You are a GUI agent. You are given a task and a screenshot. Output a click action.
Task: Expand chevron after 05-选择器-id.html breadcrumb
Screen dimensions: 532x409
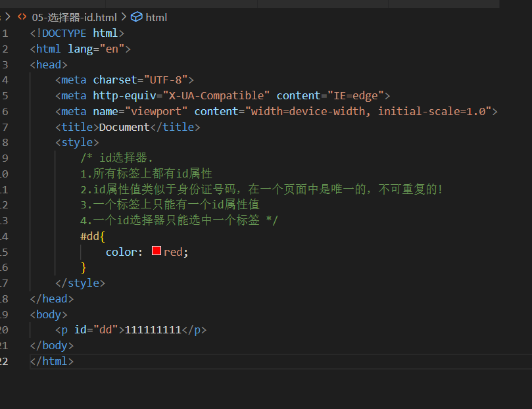(x=124, y=18)
